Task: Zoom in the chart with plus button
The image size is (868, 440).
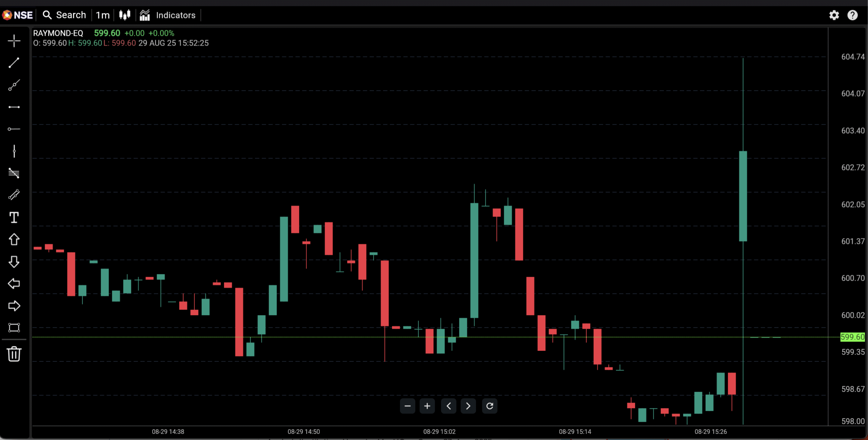Action: 427,406
